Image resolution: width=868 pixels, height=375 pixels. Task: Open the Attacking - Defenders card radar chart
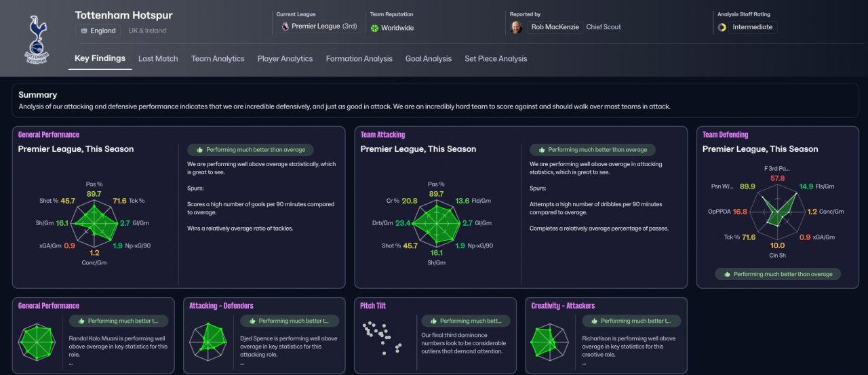click(209, 340)
